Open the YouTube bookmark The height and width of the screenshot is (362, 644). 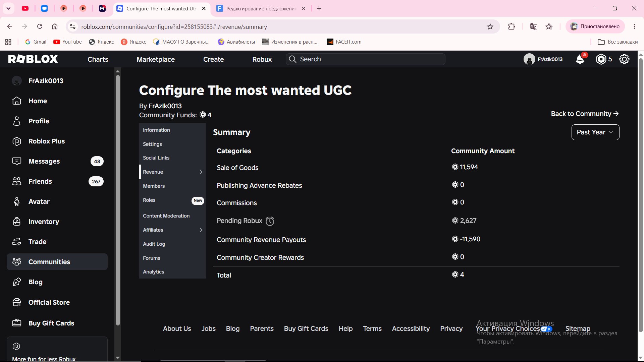point(67,42)
